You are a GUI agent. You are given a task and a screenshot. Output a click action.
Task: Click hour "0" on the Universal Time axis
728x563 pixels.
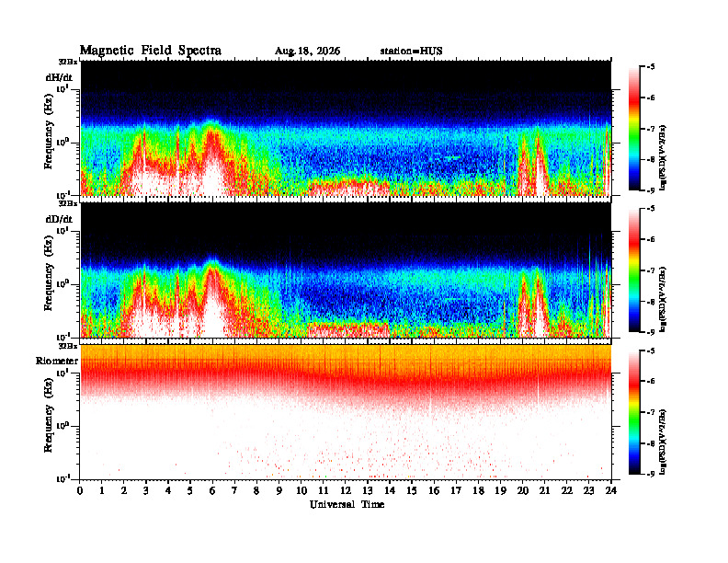pyautogui.click(x=80, y=490)
